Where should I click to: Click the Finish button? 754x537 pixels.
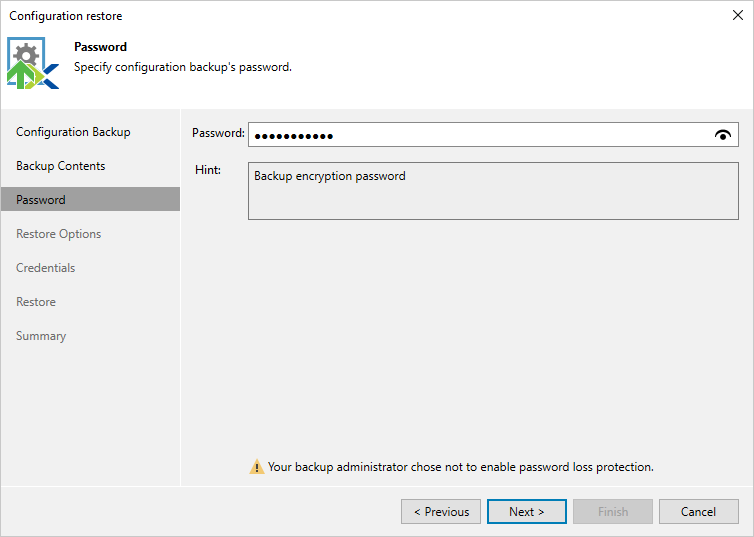[x=613, y=512]
